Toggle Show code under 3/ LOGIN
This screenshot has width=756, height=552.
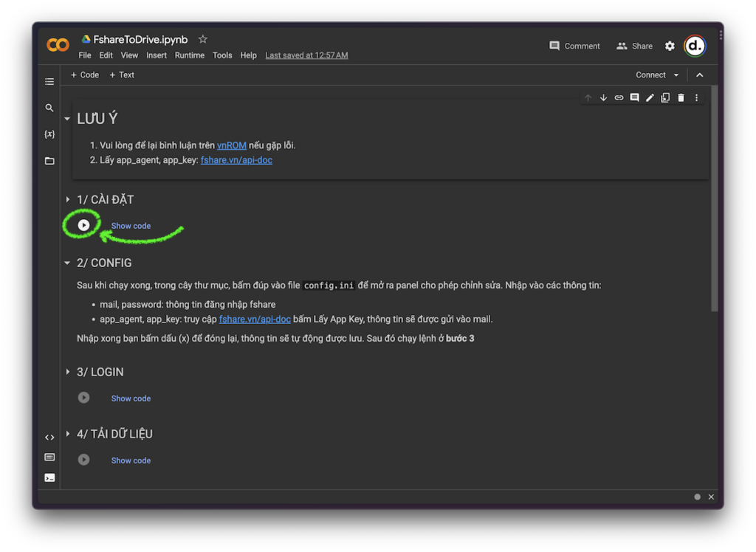(131, 399)
